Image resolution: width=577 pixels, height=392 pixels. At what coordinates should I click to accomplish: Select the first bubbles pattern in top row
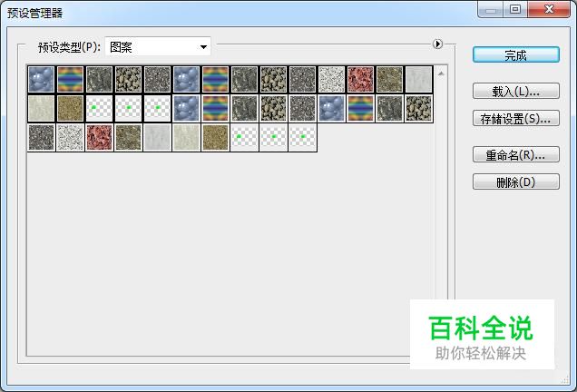(41, 79)
